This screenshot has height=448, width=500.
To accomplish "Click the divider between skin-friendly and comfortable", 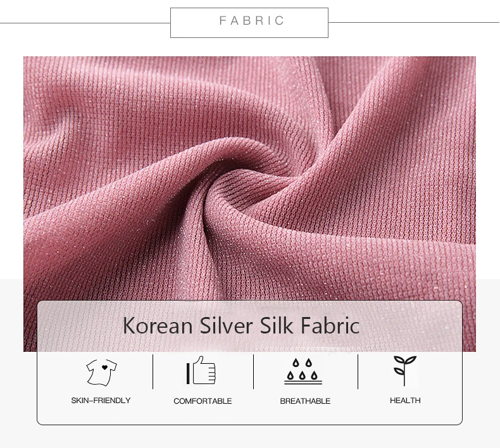I will tap(153, 371).
